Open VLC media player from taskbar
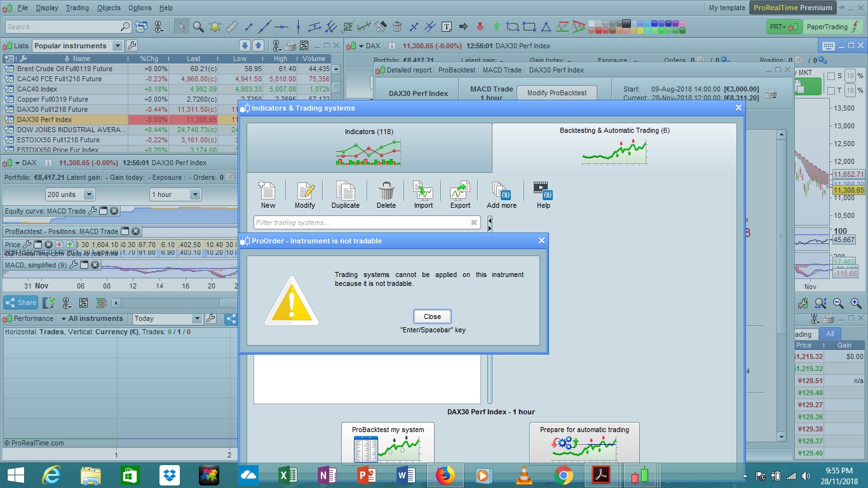This screenshot has width=868, height=488. point(524,475)
